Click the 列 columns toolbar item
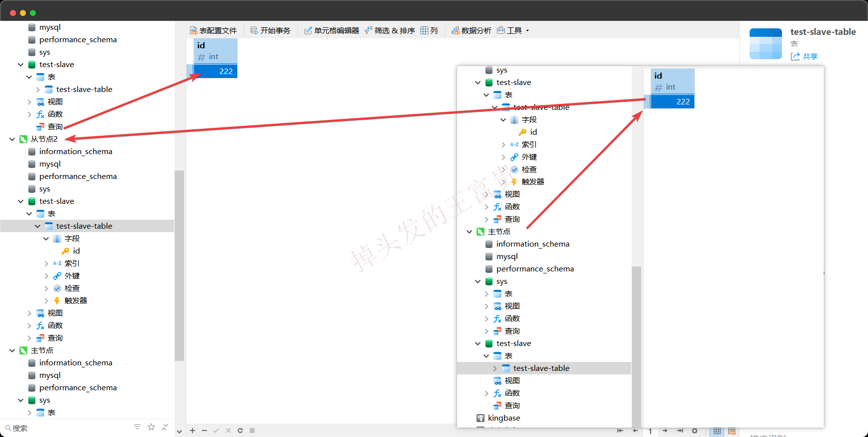Viewport: 868px width, 437px height. [429, 30]
